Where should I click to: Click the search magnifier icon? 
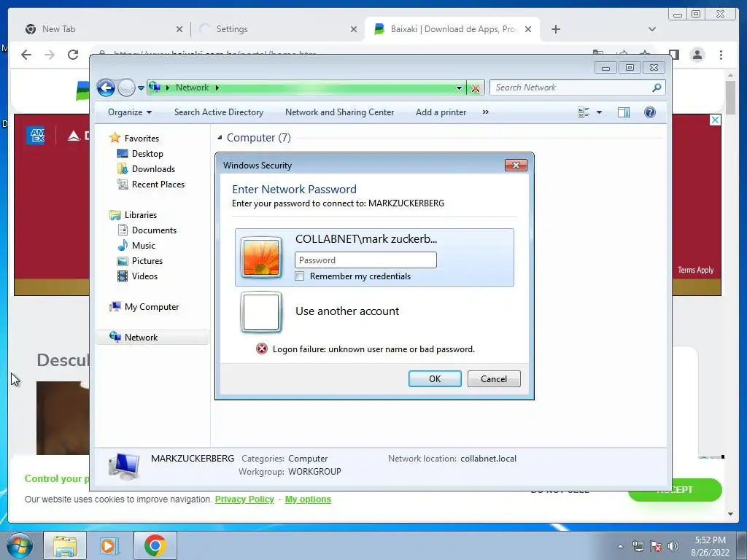(657, 87)
